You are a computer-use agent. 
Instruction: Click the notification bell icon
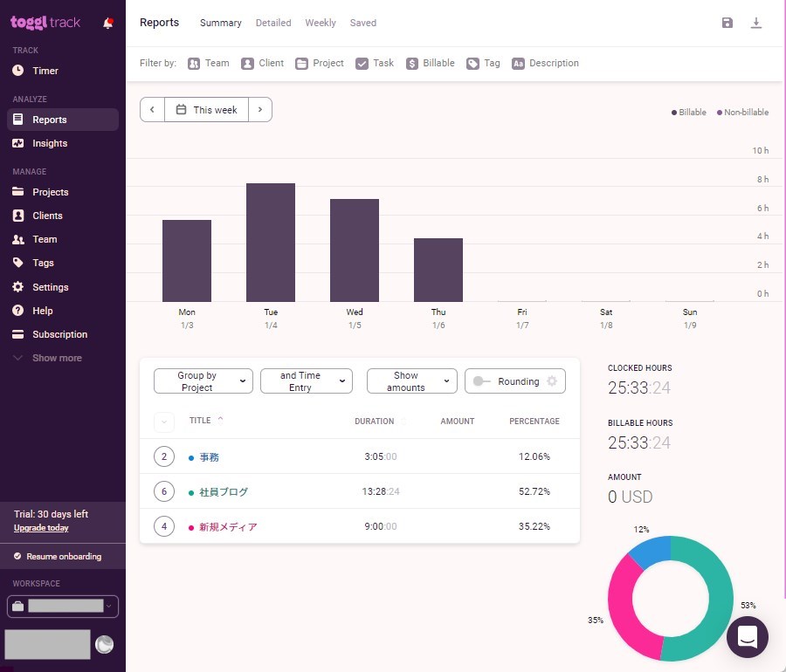click(x=107, y=23)
